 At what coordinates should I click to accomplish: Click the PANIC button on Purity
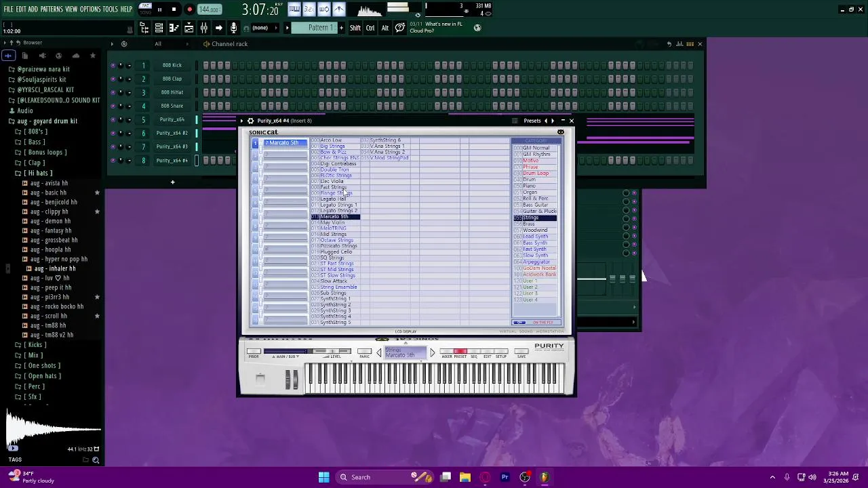(x=365, y=351)
